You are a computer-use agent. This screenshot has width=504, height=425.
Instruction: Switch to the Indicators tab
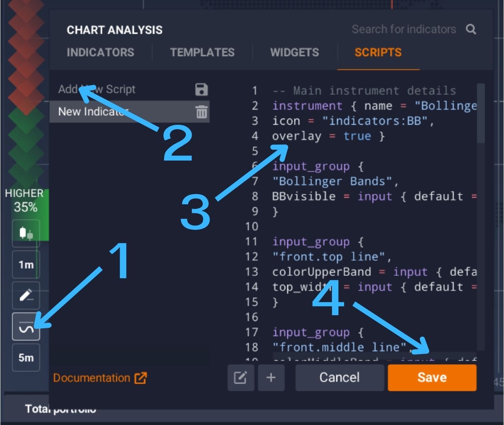[x=100, y=52]
